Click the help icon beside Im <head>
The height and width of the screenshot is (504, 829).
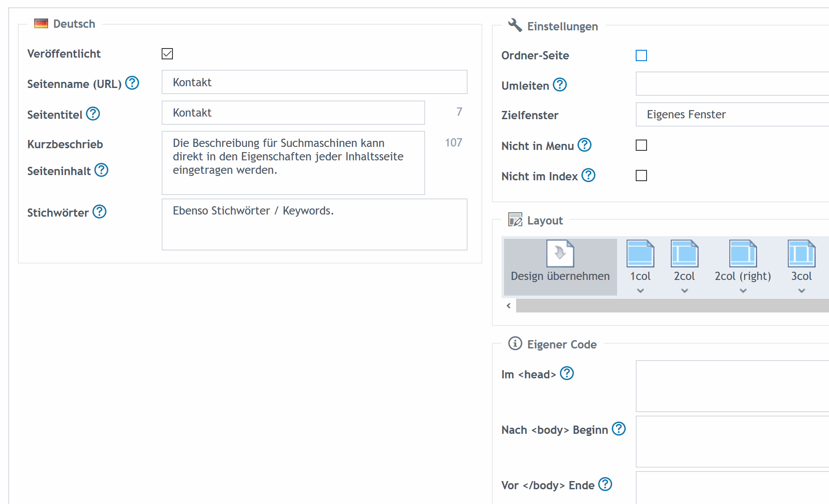click(x=567, y=373)
